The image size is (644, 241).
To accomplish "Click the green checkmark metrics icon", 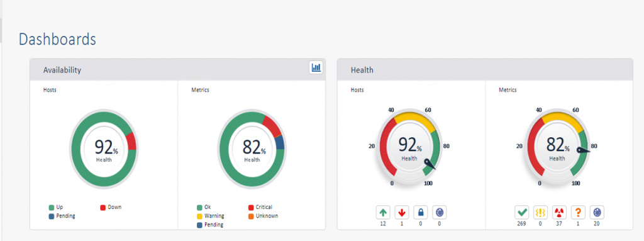I will 521,213.
